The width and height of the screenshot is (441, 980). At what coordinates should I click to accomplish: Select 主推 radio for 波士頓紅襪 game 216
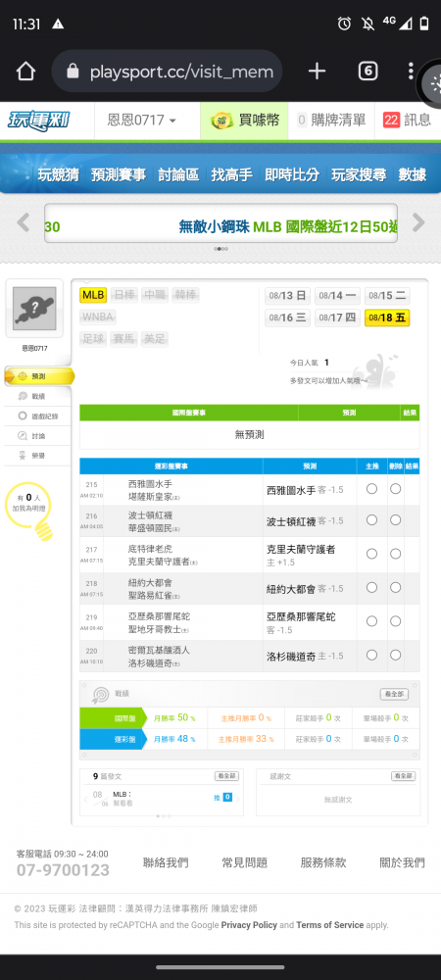(x=371, y=520)
